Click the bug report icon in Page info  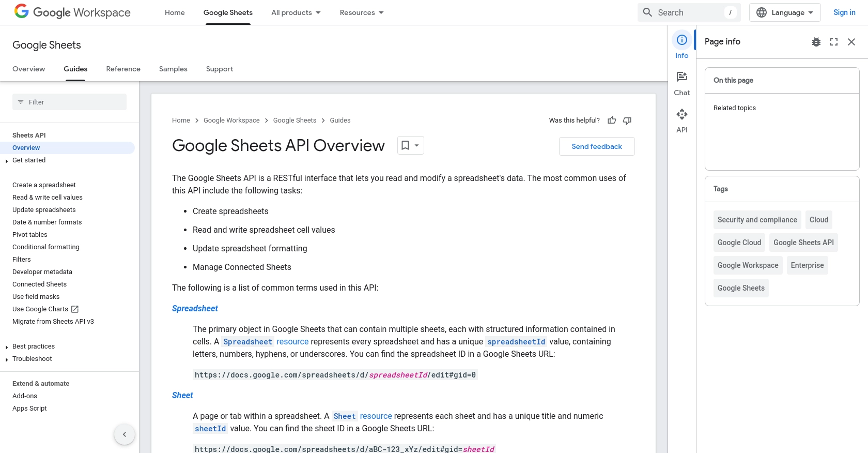coord(816,42)
